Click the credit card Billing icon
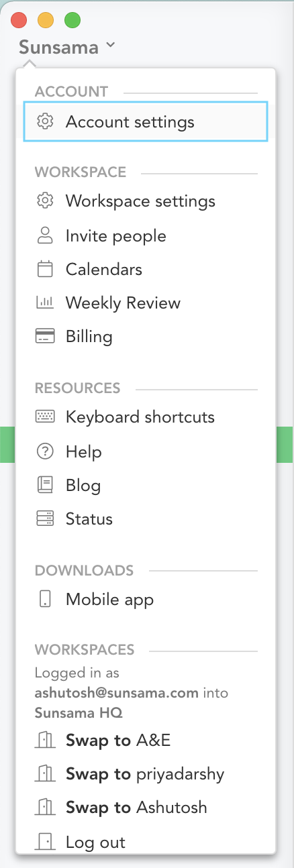 coord(45,336)
